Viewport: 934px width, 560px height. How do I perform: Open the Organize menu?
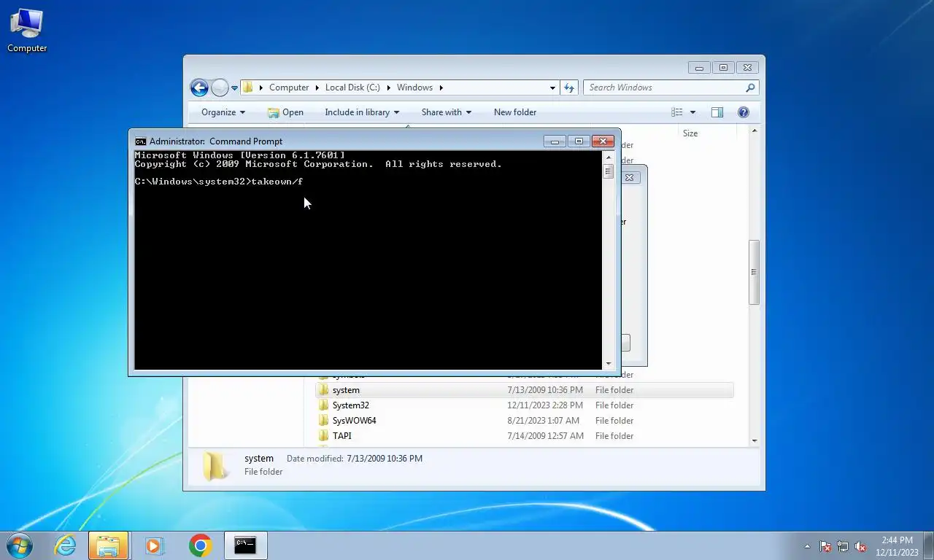click(223, 112)
